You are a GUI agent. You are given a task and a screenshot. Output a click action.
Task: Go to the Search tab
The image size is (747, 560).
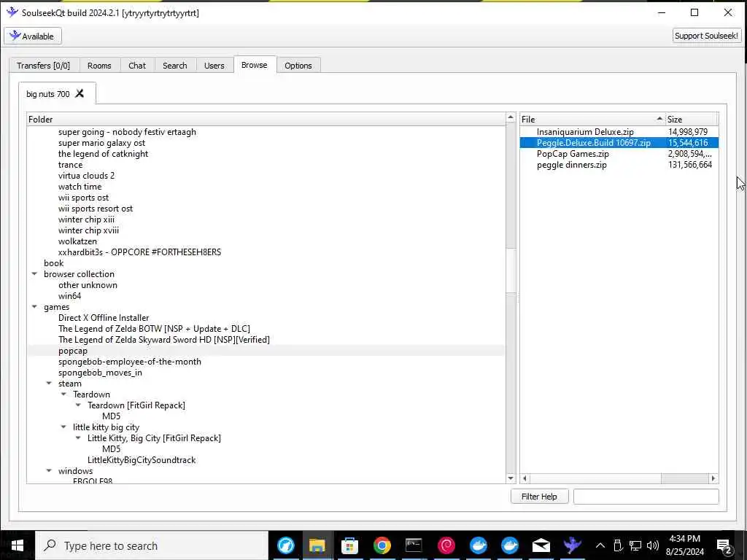click(175, 65)
